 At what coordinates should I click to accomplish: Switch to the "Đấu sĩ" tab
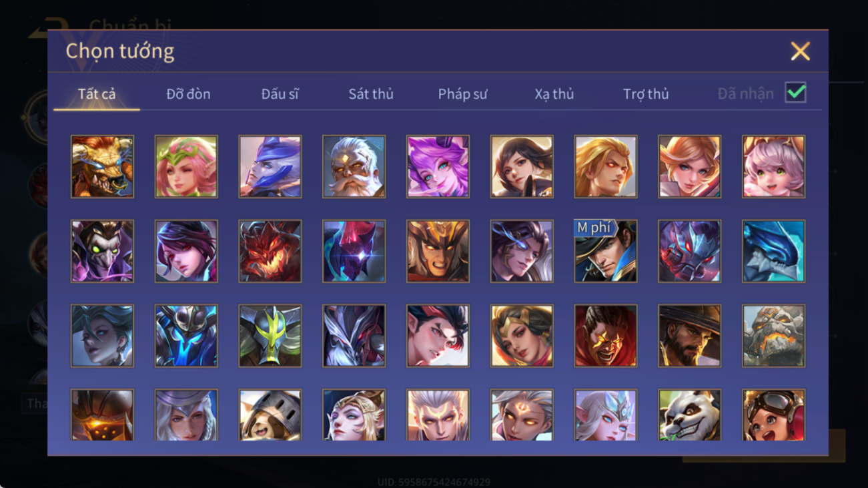click(x=280, y=94)
